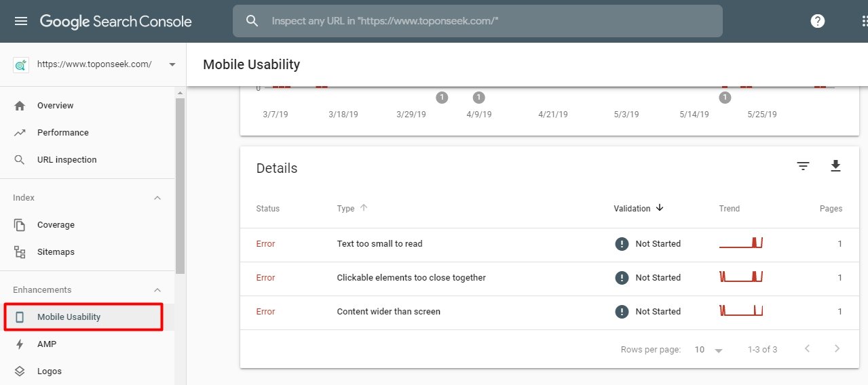Open Overview in sidebar
The width and height of the screenshot is (868, 385).
tap(56, 106)
